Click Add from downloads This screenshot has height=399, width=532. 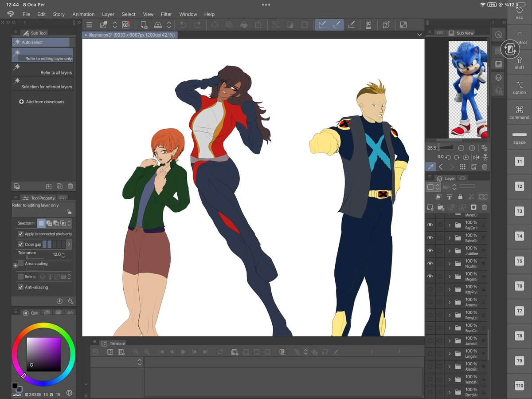pyautogui.click(x=42, y=102)
